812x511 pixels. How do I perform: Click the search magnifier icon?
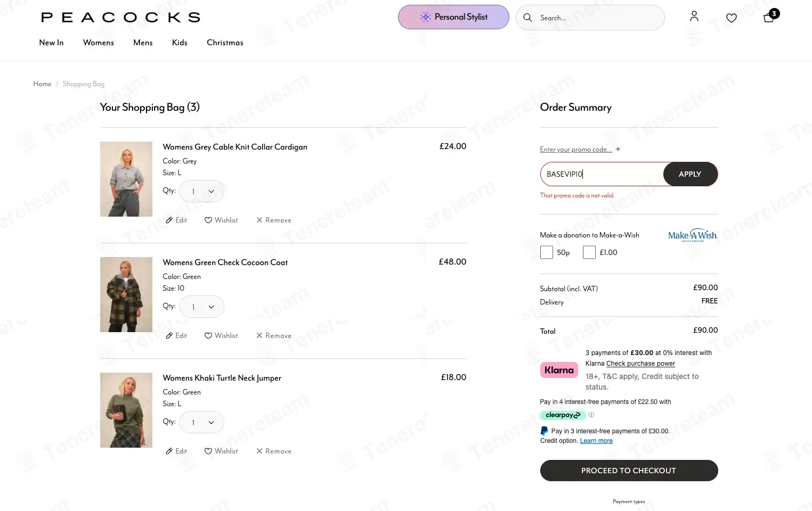tap(527, 18)
